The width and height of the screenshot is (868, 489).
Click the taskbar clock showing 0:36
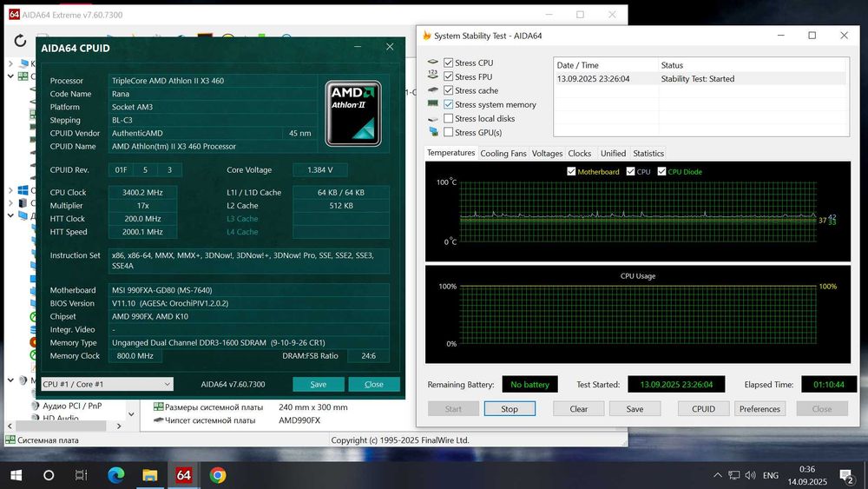807,475
